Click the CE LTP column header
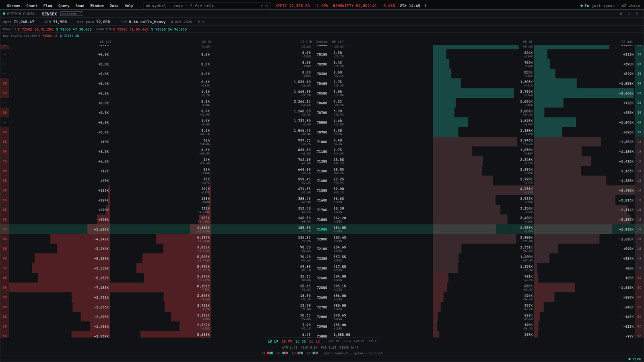The image size is (644, 362). point(306,42)
